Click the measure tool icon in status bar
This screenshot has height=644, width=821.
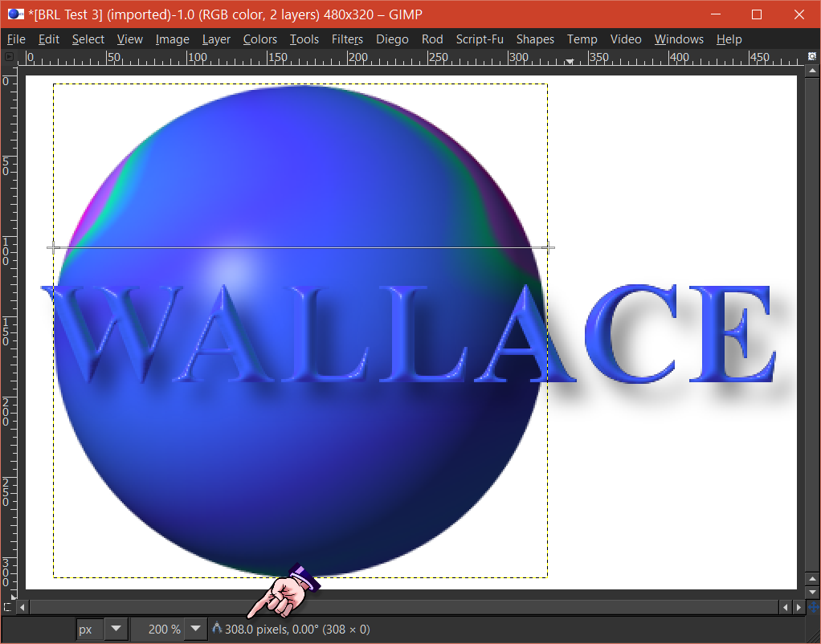217,628
